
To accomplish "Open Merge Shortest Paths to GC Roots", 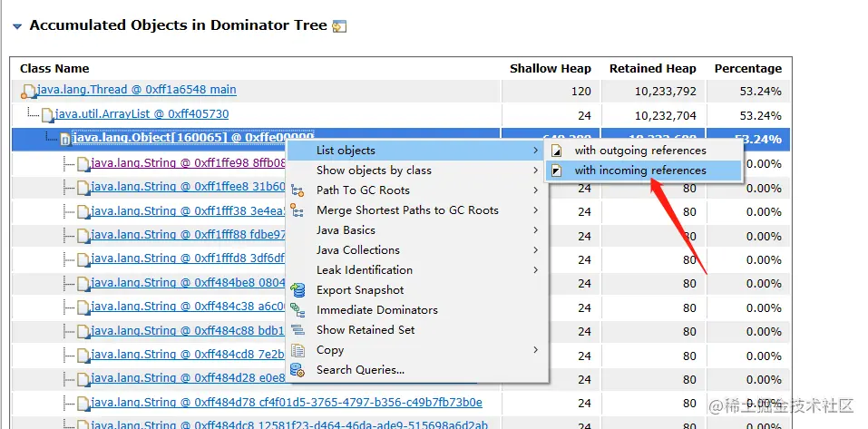I will (415, 210).
